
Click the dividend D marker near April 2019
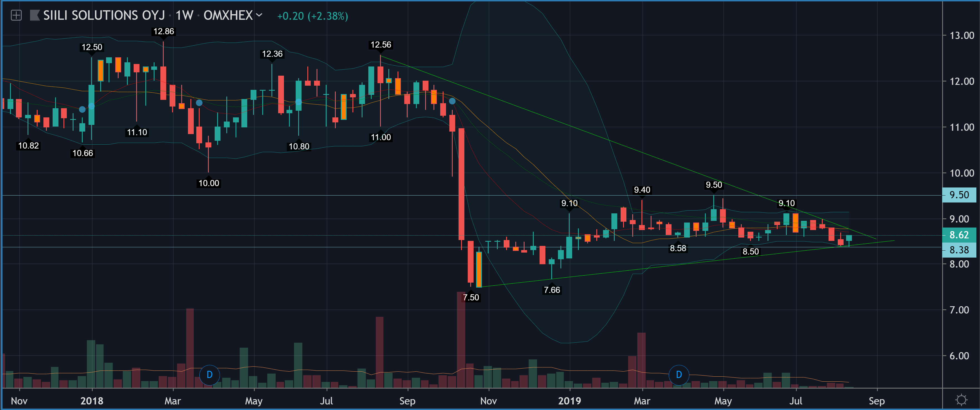(679, 375)
